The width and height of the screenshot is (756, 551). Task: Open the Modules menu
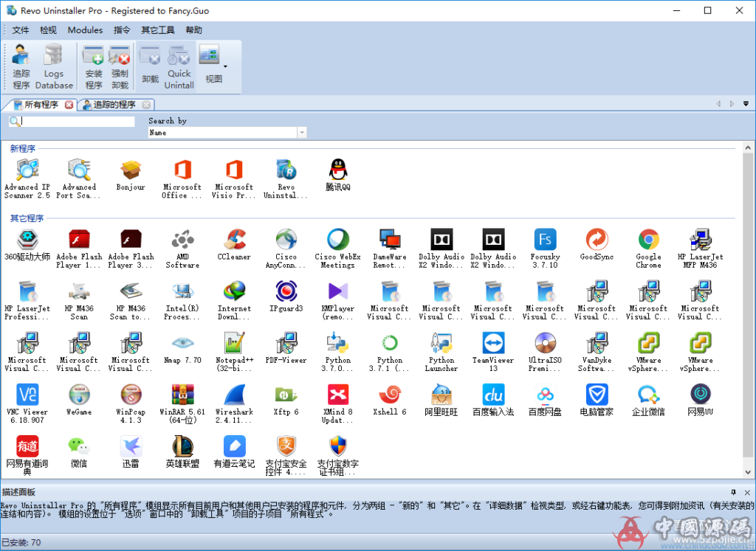point(85,30)
